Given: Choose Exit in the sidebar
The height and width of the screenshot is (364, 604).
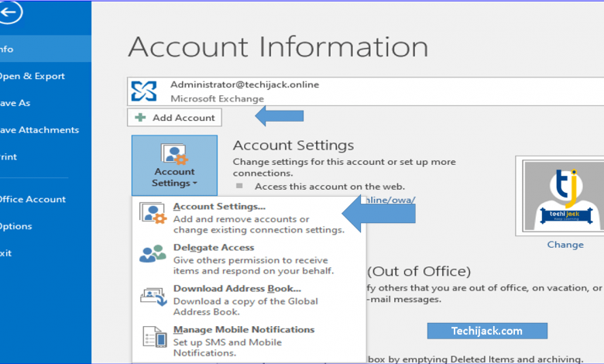Looking at the screenshot, I should (46, 253).
